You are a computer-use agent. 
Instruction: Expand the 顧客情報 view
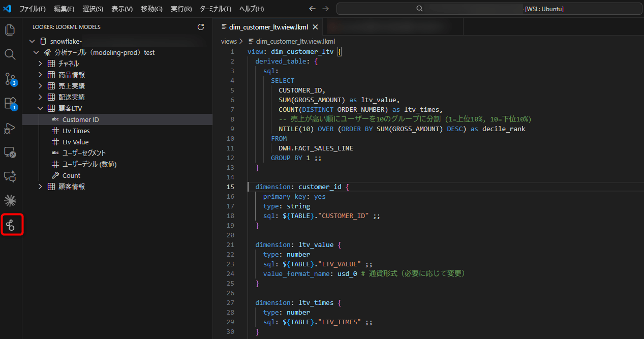coord(41,187)
